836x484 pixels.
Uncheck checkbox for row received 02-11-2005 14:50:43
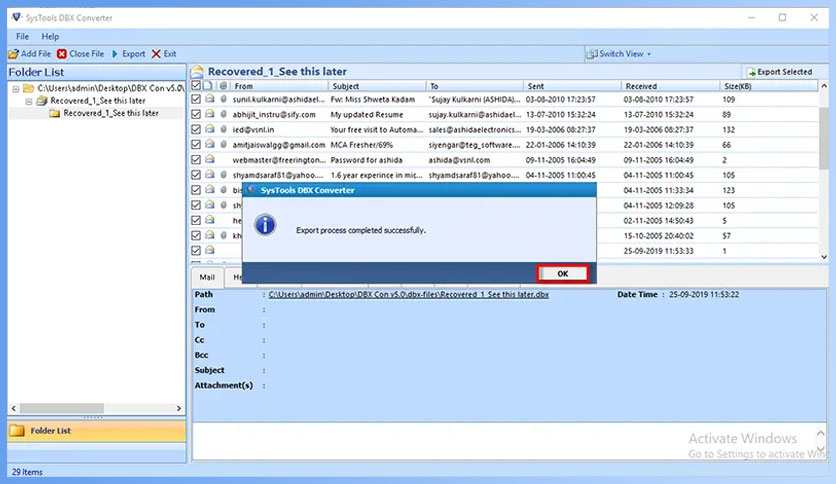point(196,220)
